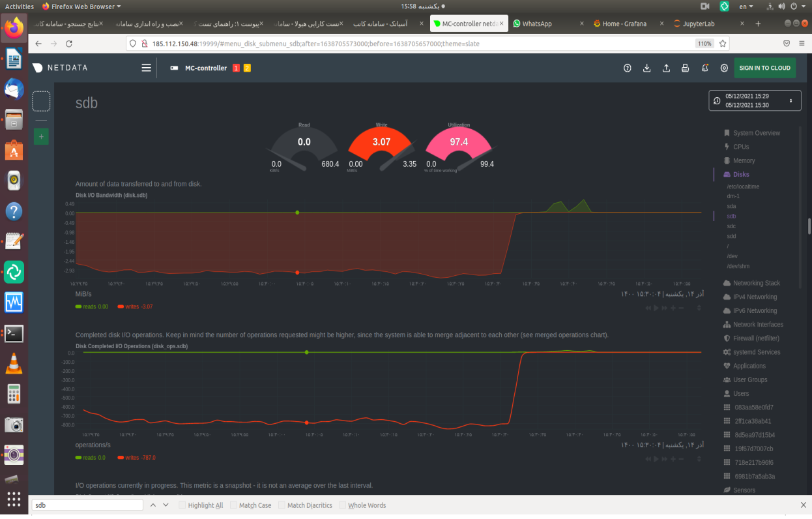812x519 pixels.
Task: Click the import snapshot upload icon
Action: (x=666, y=68)
